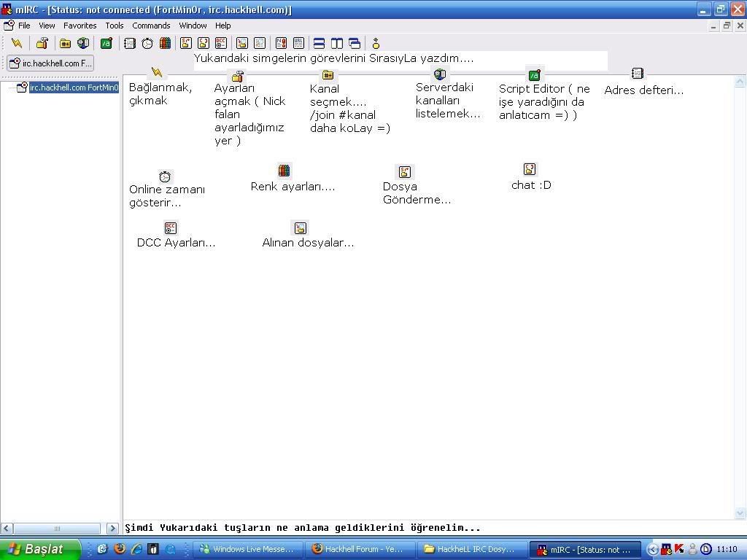Click the vertical scrollbar down arrow

tap(740, 513)
